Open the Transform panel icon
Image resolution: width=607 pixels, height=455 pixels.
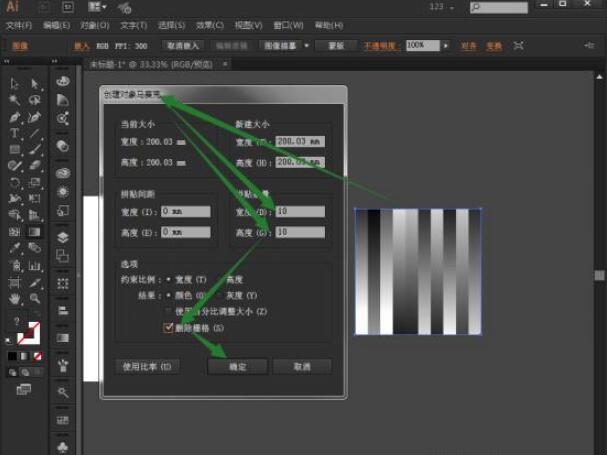click(63, 284)
